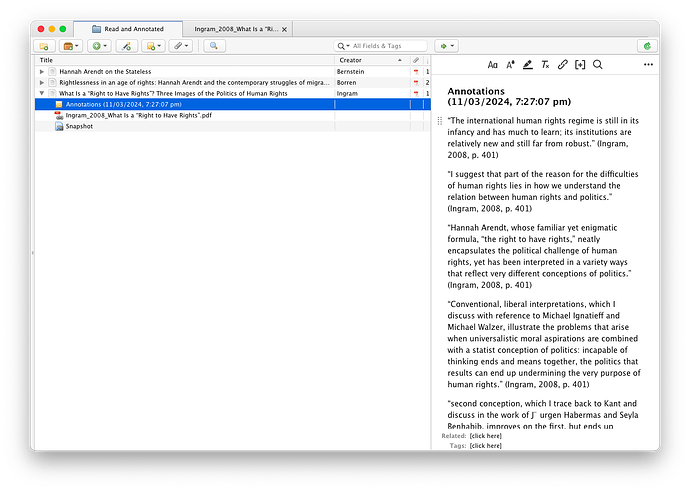Click the Clear Formatting Tx icon

coord(545,65)
